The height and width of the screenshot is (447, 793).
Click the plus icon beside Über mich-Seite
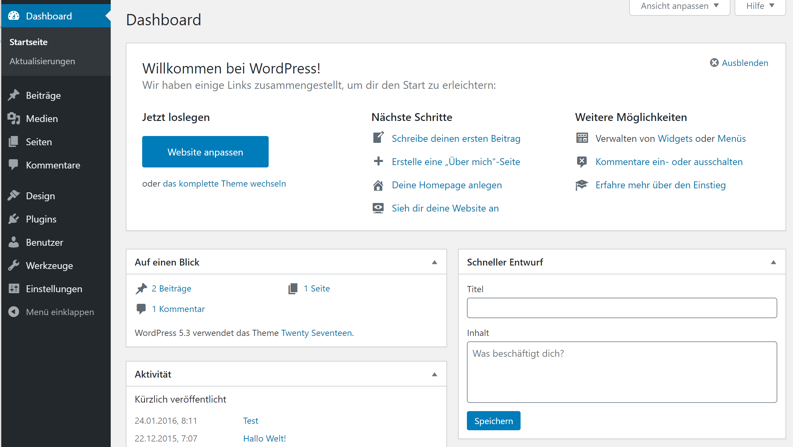[x=378, y=161]
